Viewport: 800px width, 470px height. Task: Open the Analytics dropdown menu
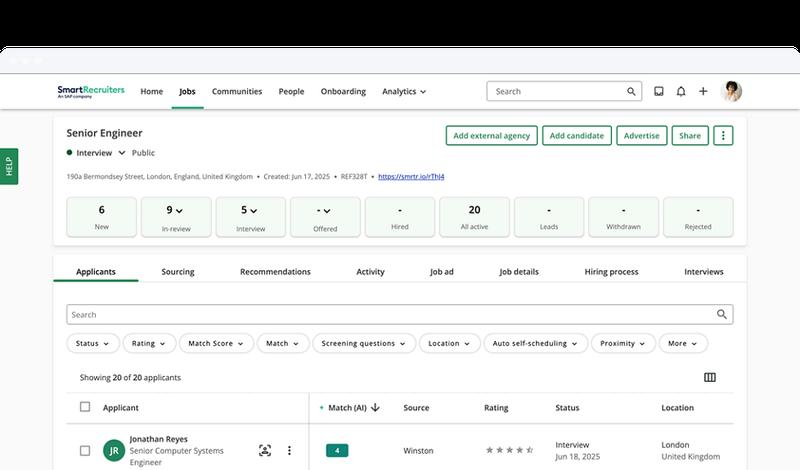click(404, 91)
